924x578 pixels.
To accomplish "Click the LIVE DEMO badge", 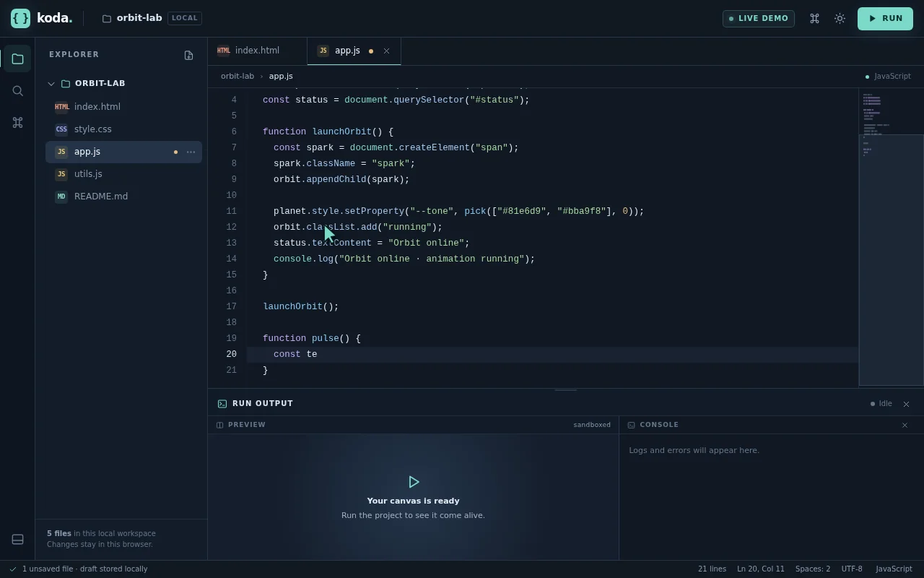I will pos(758,19).
